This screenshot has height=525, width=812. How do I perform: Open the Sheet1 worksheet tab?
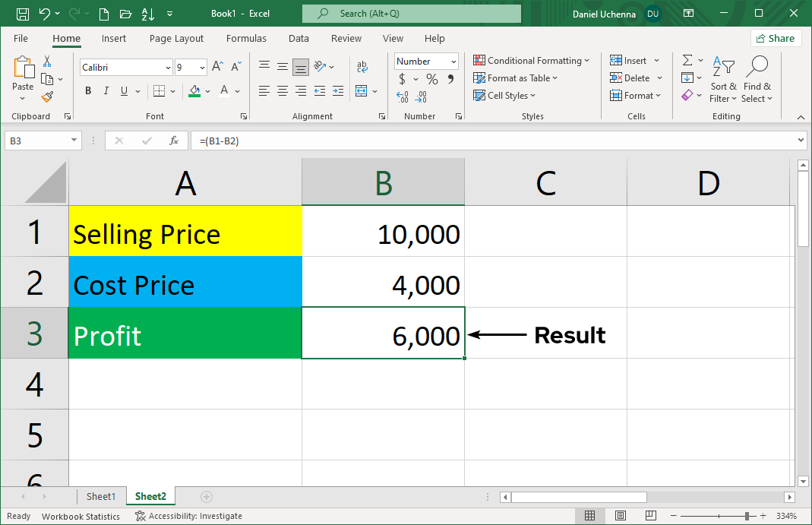(101, 496)
